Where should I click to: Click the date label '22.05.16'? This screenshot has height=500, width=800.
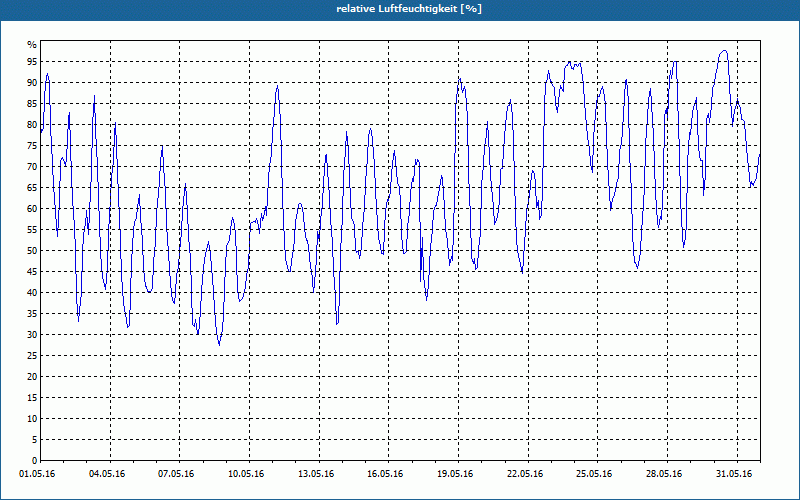click(x=526, y=474)
